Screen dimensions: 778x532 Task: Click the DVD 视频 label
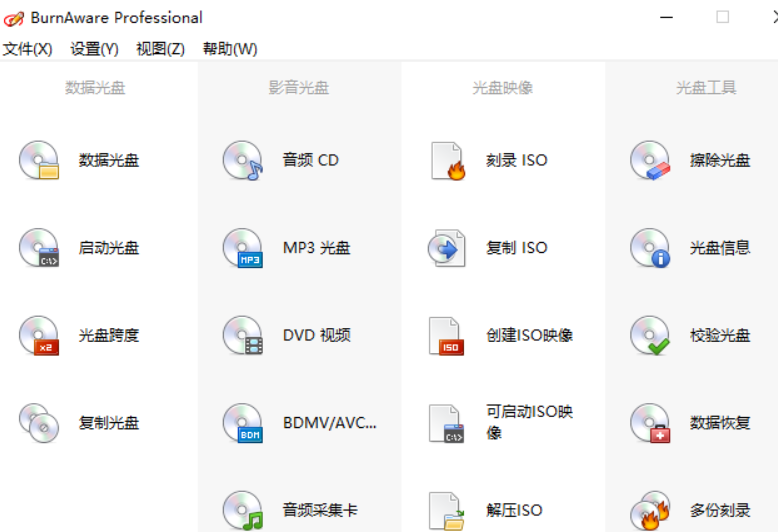tap(317, 335)
